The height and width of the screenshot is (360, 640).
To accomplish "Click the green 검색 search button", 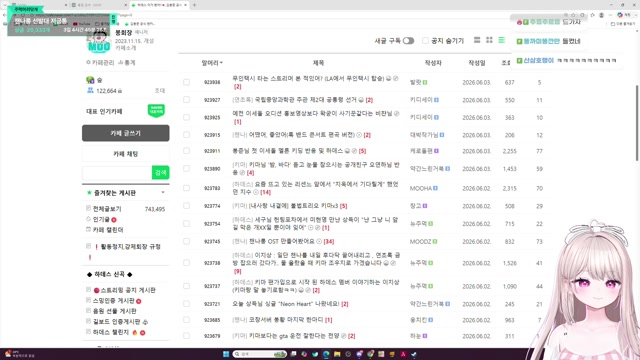I will (160, 173).
